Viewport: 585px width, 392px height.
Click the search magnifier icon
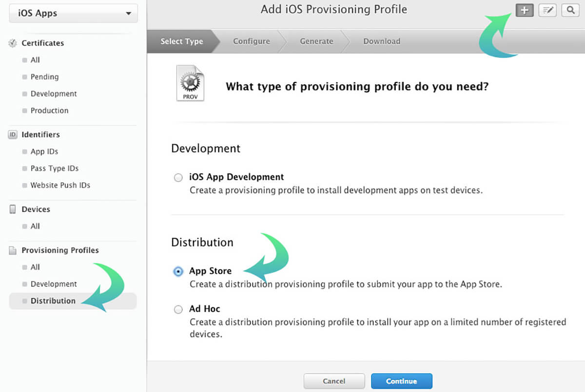click(570, 10)
